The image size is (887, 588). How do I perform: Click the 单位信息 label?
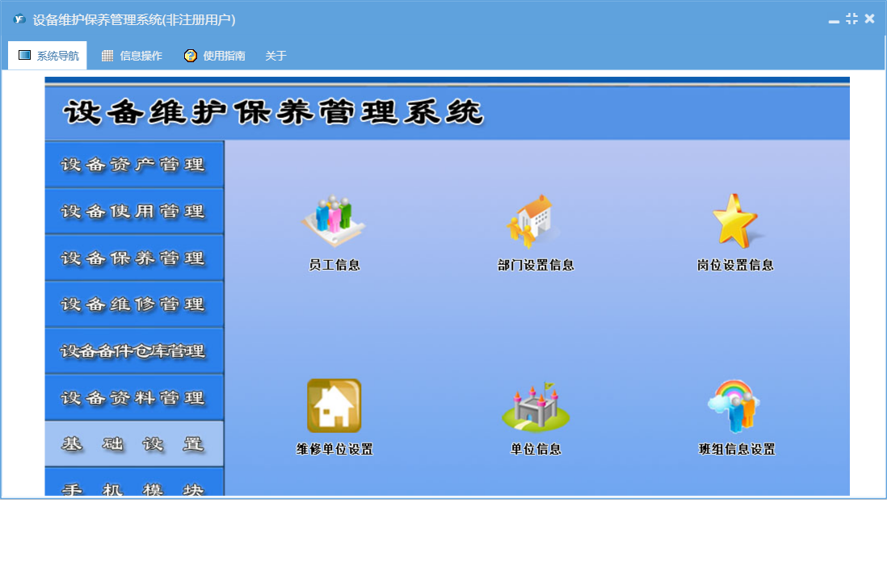[536, 449]
